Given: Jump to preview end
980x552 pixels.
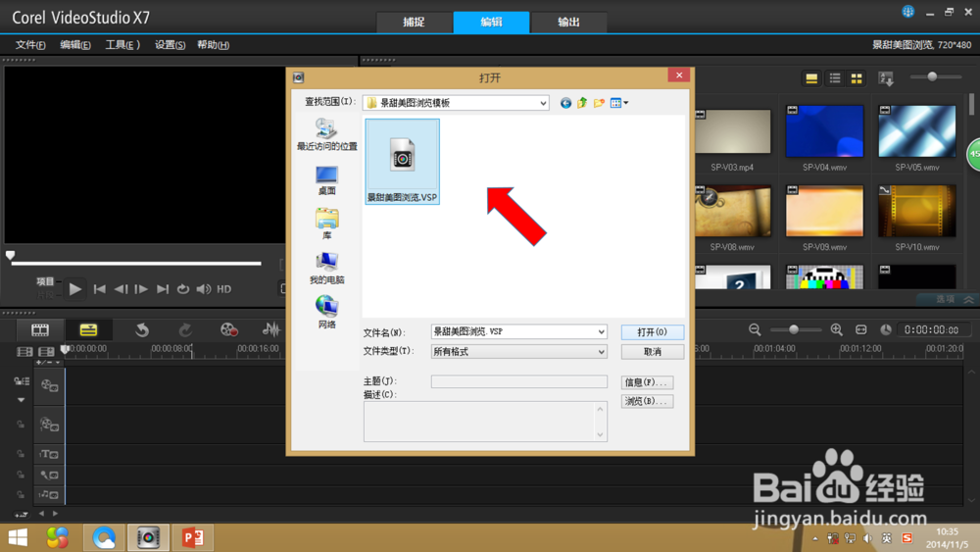Looking at the screenshot, I should coord(163,289).
